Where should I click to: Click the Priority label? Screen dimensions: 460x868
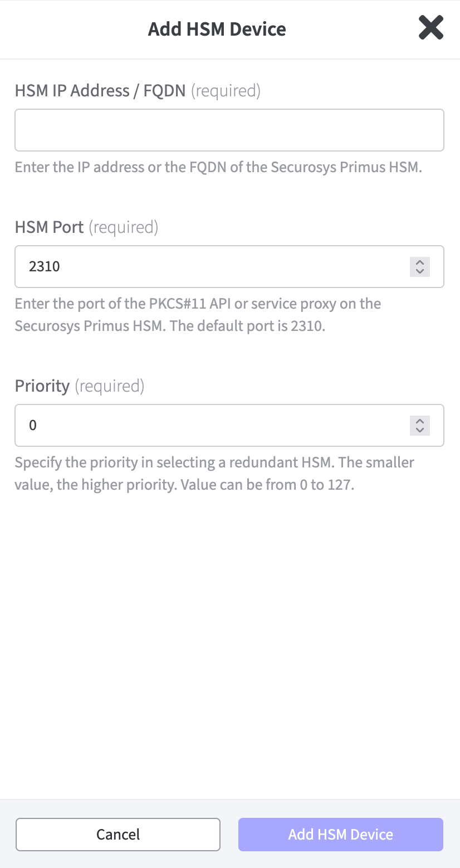tap(42, 386)
